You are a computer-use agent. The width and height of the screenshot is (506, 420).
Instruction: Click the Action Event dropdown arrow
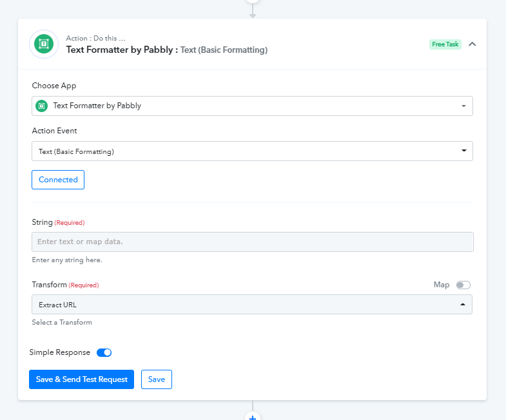click(463, 151)
